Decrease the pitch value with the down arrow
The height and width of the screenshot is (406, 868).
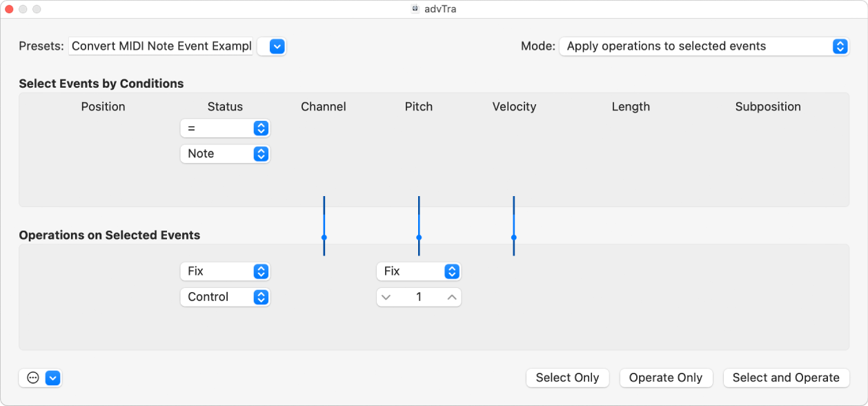pos(387,297)
